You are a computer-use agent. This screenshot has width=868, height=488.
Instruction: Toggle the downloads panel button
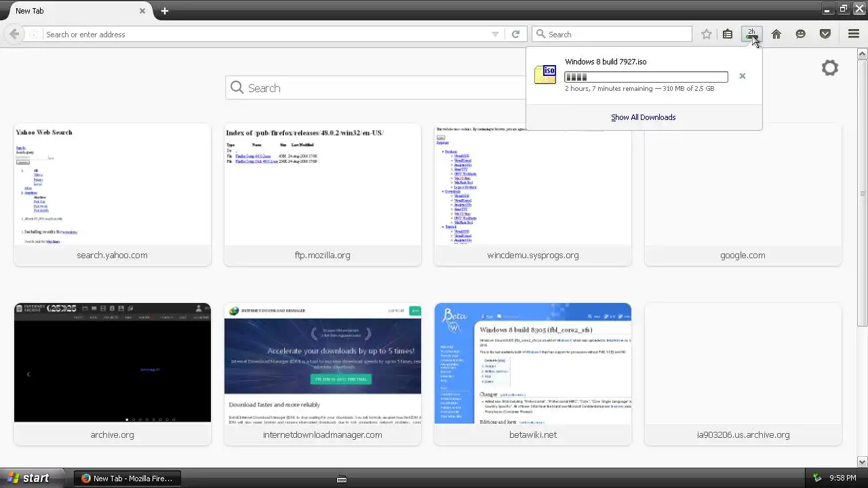[x=751, y=34]
